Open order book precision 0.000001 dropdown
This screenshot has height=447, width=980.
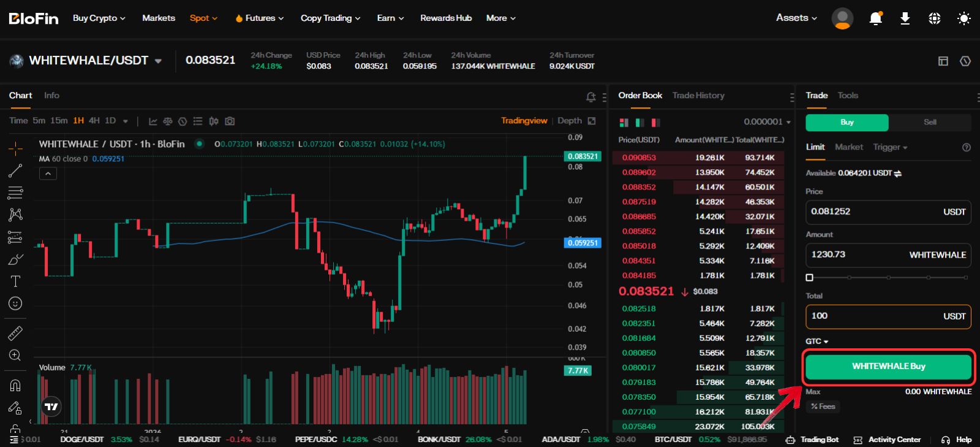(767, 122)
